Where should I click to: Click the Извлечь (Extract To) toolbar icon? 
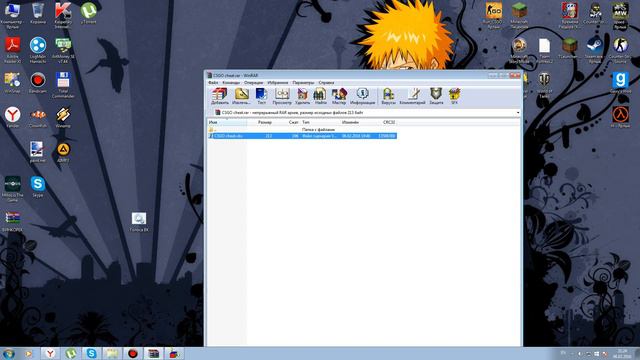coord(241,96)
